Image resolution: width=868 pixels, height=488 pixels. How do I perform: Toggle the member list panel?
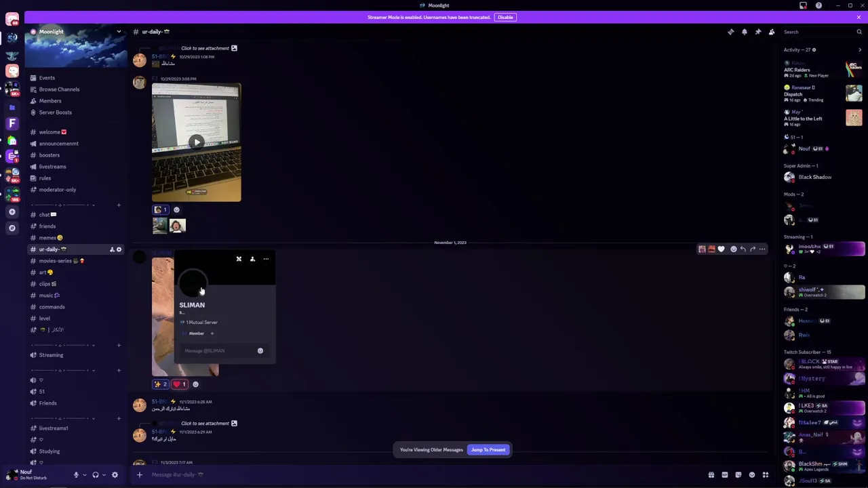771,32
